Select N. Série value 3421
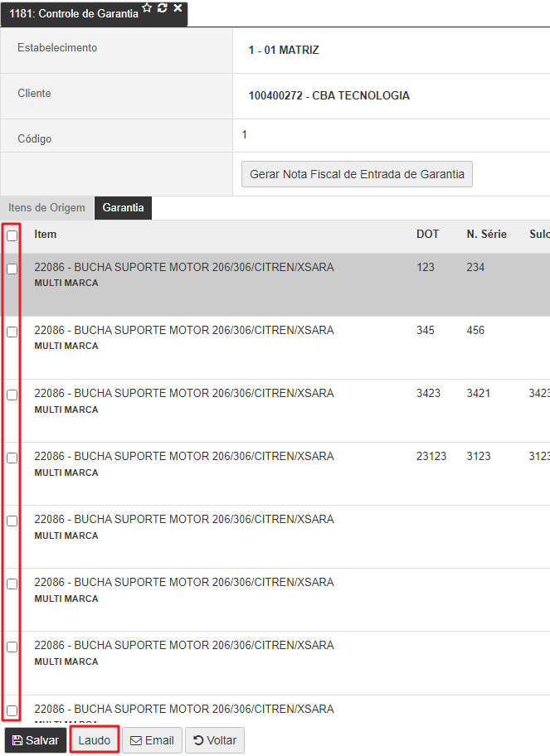Screen dimensions: 550x756 coord(478,394)
